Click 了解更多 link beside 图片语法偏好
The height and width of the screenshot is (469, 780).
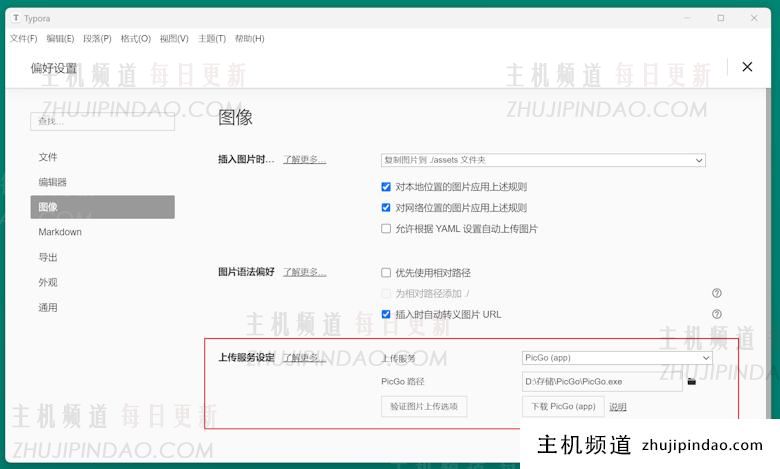pyautogui.click(x=304, y=272)
